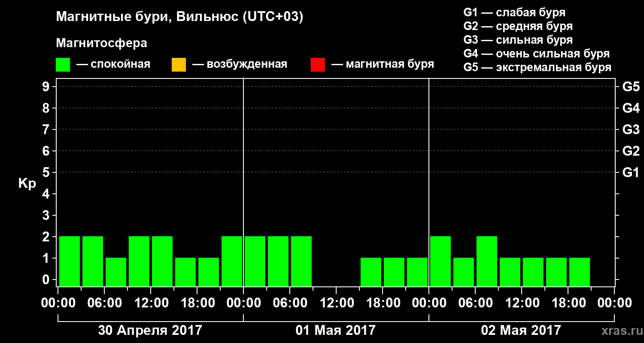Select the 'G5 — экстремальная буря' legend line
The image size is (644, 343).
click(538, 67)
